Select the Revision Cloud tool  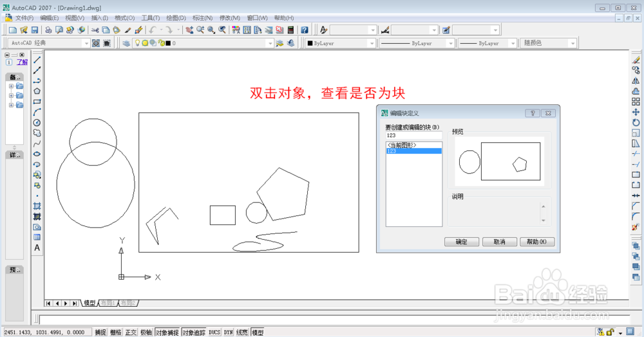(37, 133)
